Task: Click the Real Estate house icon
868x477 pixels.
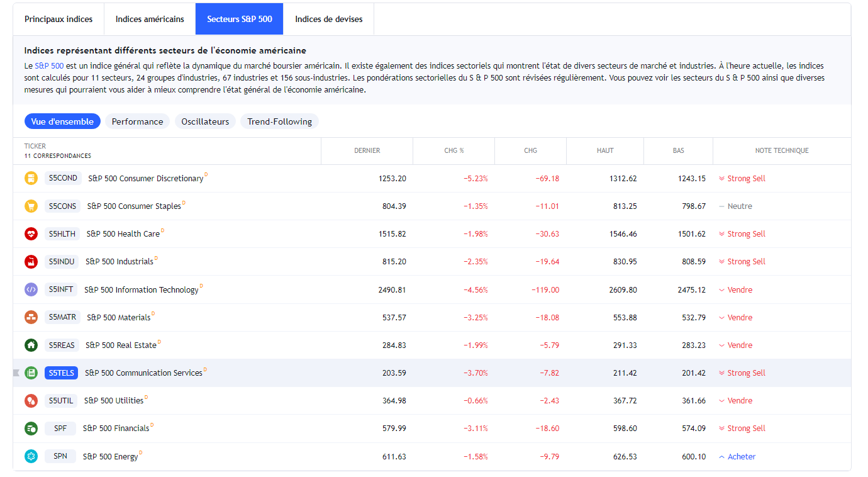Action: (x=31, y=345)
